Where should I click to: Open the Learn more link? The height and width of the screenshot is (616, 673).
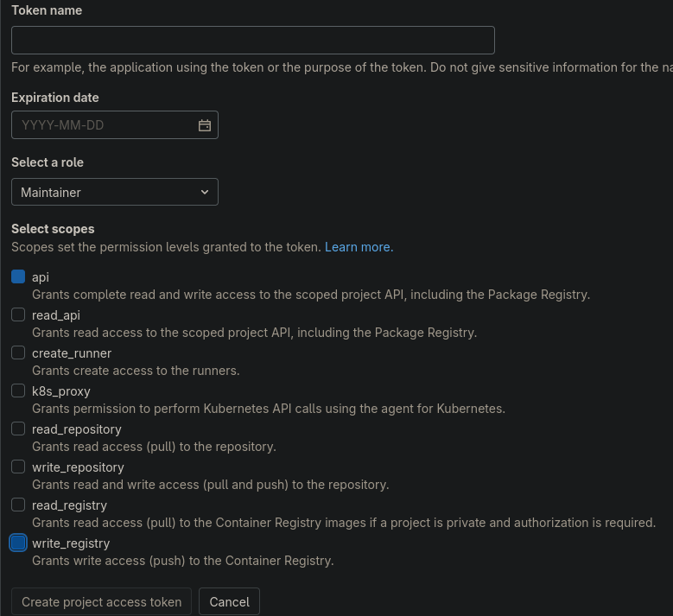(357, 247)
